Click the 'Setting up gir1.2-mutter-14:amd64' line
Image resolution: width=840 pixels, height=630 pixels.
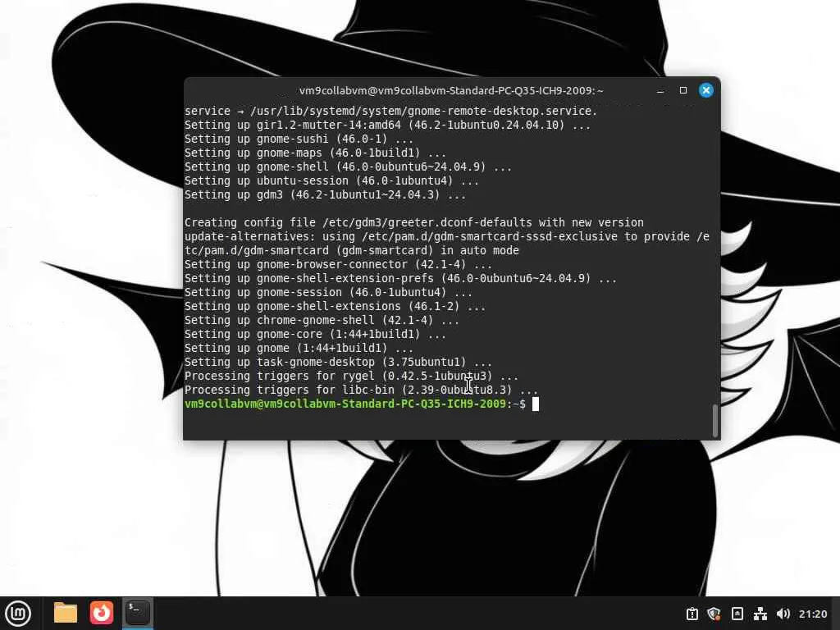[x=387, y=125]
